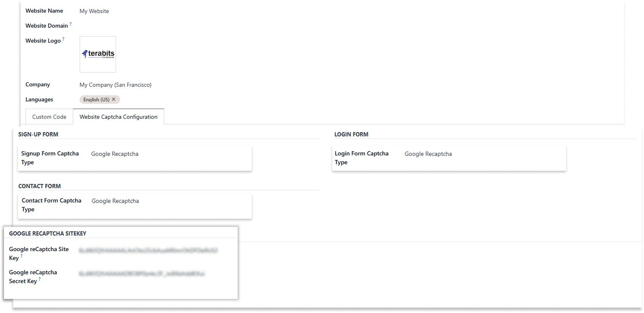Click the help icon beside Website Domain

pos(71,24)
